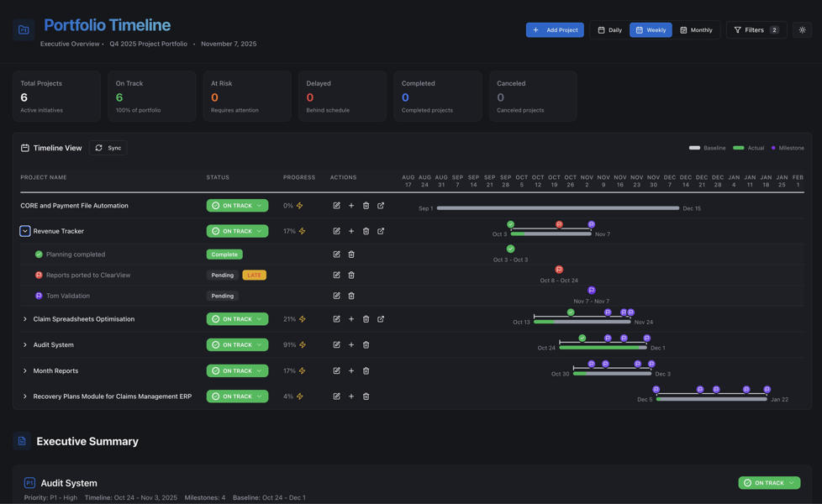
Task: Click the lightning bolt next to 91% progress
Action: coord(303,345)
